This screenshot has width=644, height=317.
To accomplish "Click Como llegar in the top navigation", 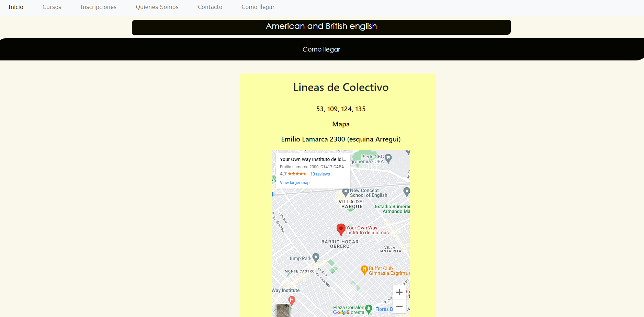I will tap(258, 7).
